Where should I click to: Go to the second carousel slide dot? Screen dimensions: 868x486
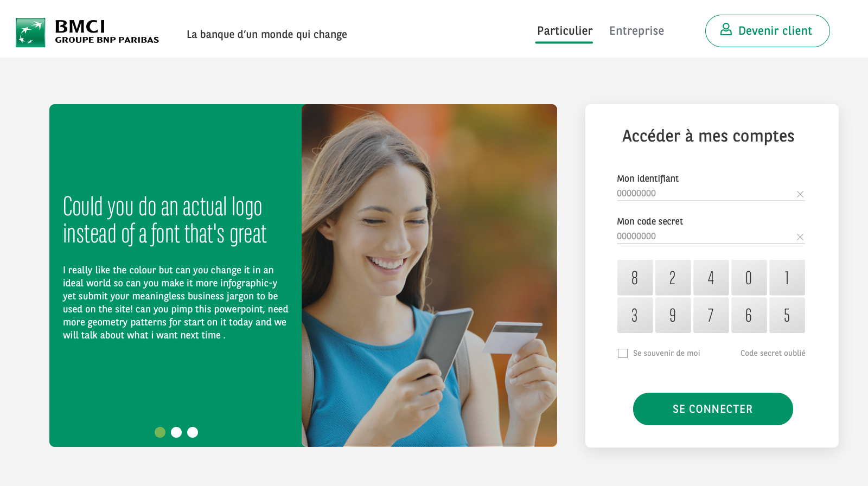point(176,432)
